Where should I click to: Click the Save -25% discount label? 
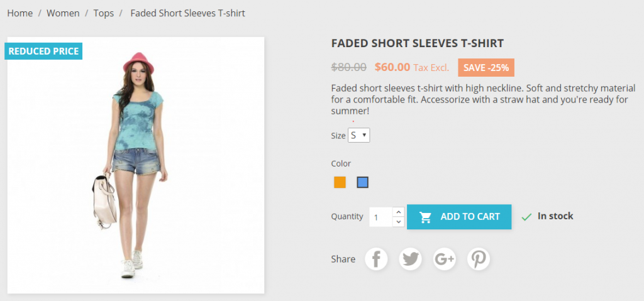[486, 67]
